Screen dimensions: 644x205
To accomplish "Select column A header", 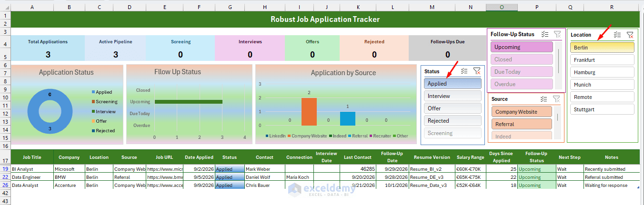I will pyautogui.click(x=31, y=7).
